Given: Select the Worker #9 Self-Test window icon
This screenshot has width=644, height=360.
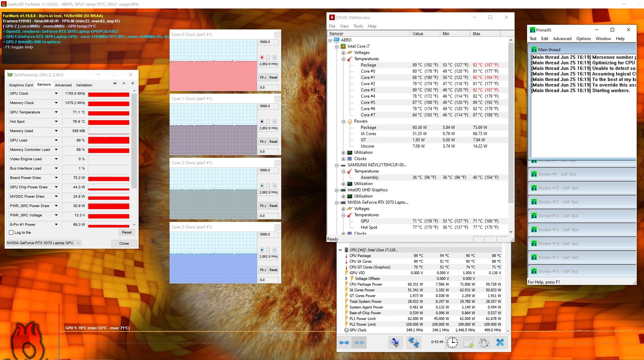Looking at the screenshot, I should [534, 174].
